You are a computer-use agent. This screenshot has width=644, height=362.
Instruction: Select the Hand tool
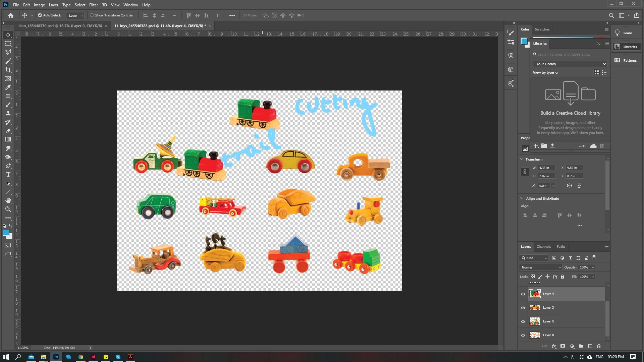pos(8,200)
